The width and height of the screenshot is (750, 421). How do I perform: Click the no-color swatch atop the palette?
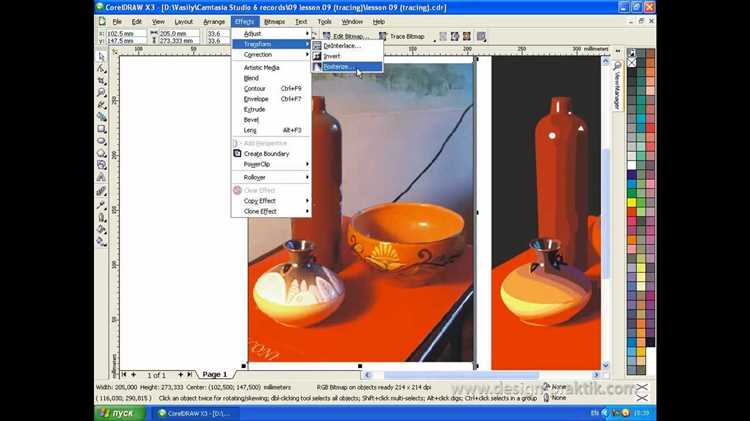coord(632,63)
